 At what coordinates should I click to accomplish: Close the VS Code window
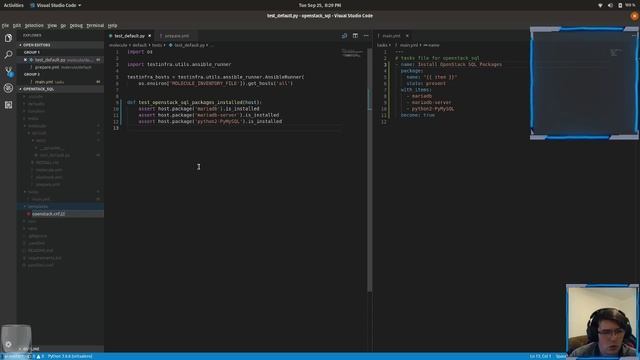(x=634, y=16)
